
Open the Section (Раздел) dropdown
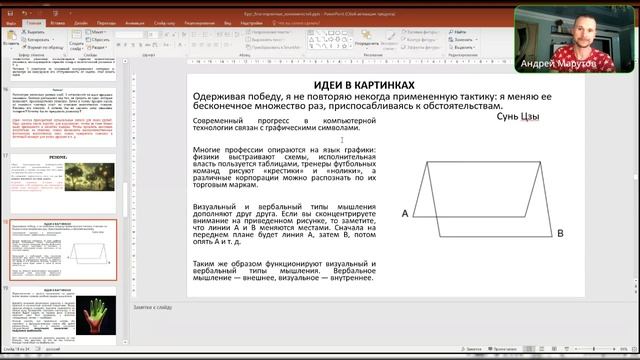(96, 47)
